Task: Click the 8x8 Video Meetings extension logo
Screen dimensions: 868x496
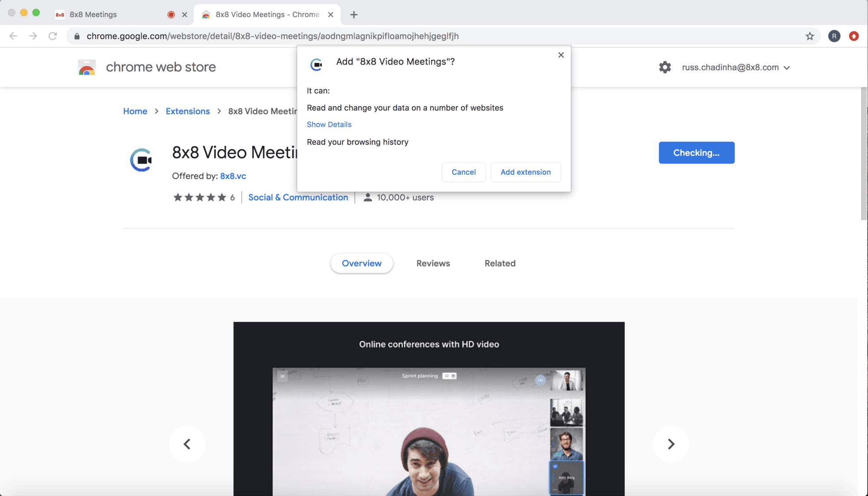Action: [x=142, y=160]
